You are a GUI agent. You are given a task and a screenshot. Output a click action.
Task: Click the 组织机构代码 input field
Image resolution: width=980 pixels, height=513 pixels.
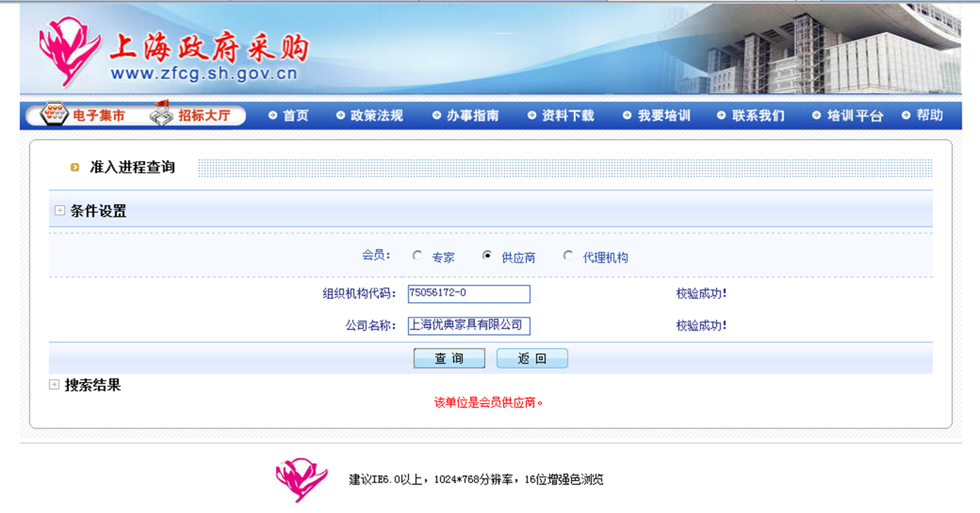pyautogui.click(x=468, y=294)
